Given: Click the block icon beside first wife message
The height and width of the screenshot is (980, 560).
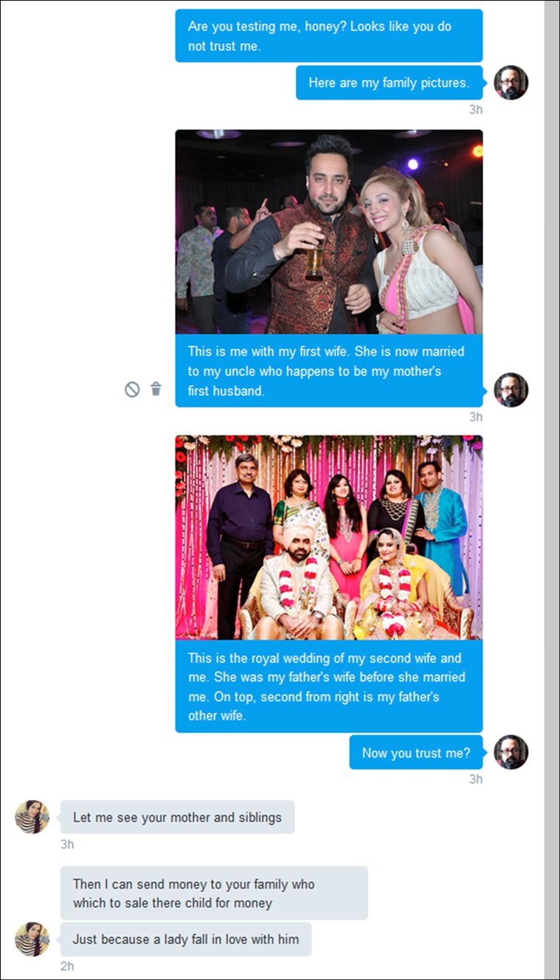Looking at the screenshot, I should pyautogui.click(x=132, y=389).
